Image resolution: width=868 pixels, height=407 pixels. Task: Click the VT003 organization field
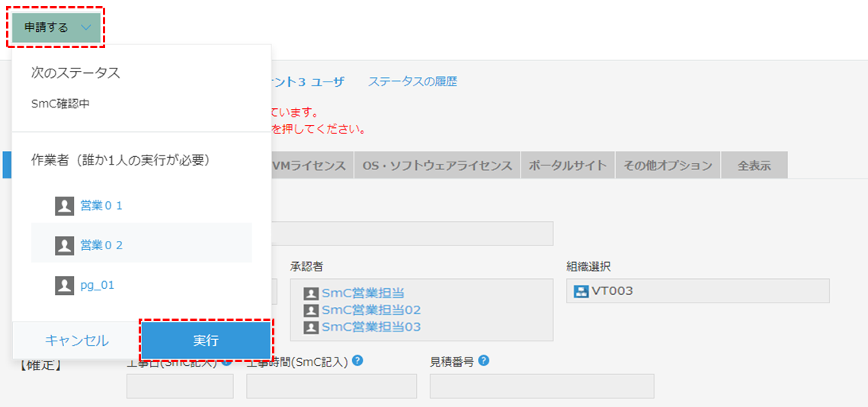coord(697,290)
